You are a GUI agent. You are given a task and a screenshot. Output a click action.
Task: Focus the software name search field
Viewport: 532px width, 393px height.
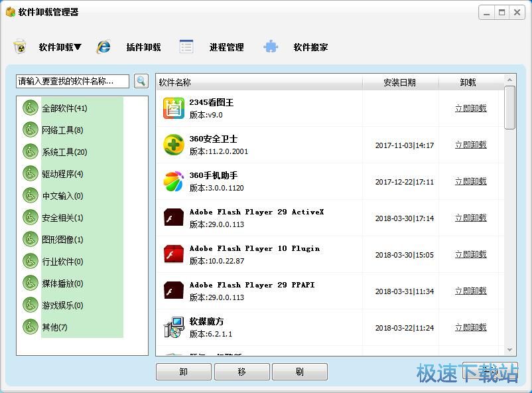pyautogui.click(x=72, y=81)
